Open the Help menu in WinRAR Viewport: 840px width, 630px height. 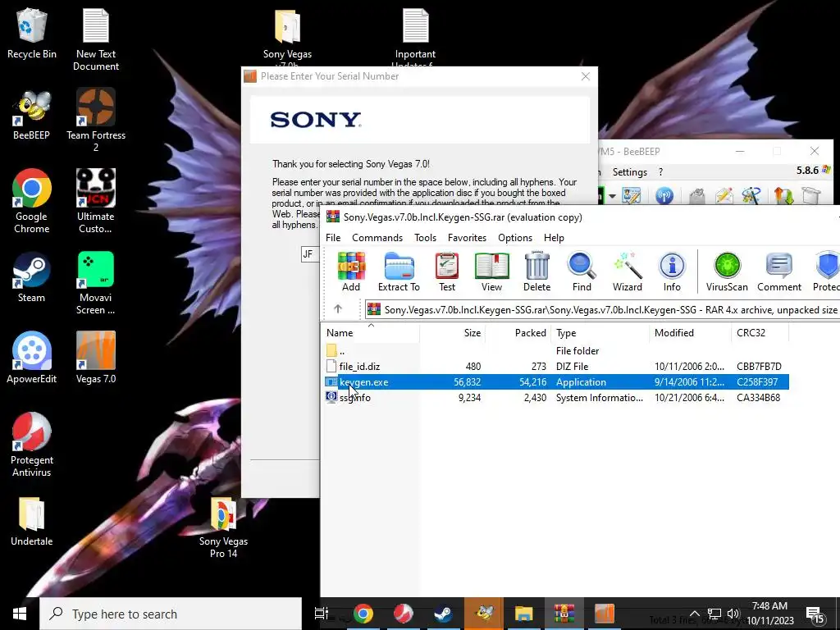pos(554,237)
